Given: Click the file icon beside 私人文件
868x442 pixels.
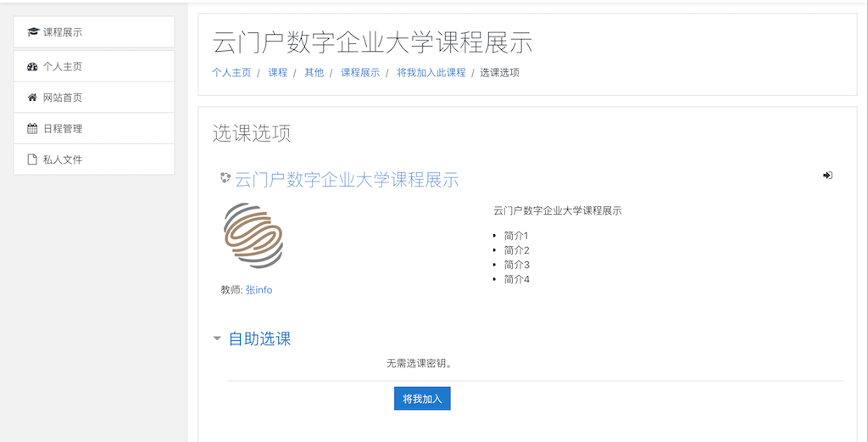Looking at the screenshot, I should coord(32,160).
